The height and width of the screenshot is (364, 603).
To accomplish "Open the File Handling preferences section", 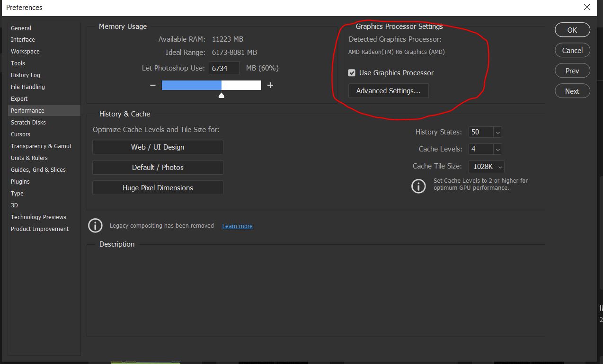I will (27, 87).
